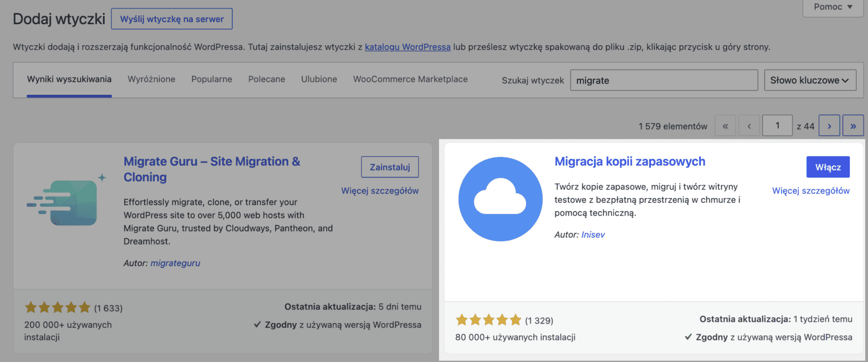Image resolution: width=868 pixels, height=362 pixels.
Task: Activate plugin with Włącz button
Action: coord(828,167)
